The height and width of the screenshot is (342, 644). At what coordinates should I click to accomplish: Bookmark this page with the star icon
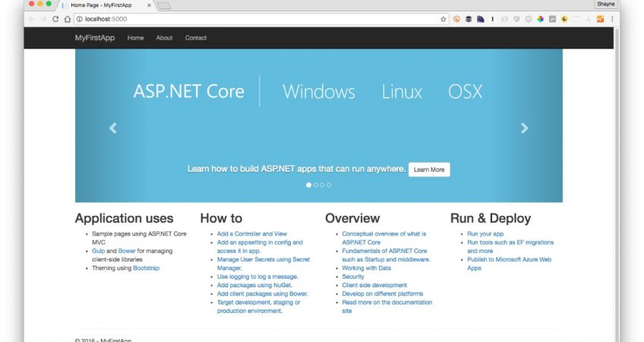[x=444, y=19]
